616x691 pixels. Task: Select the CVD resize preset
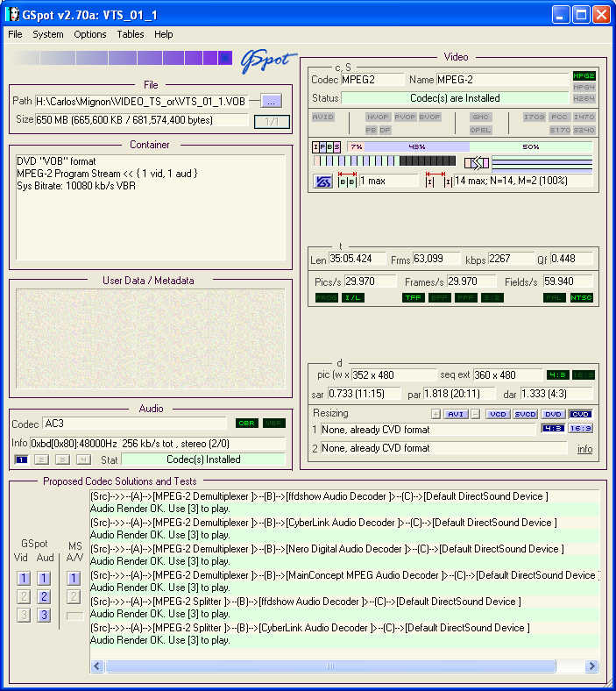pos(580,414)
